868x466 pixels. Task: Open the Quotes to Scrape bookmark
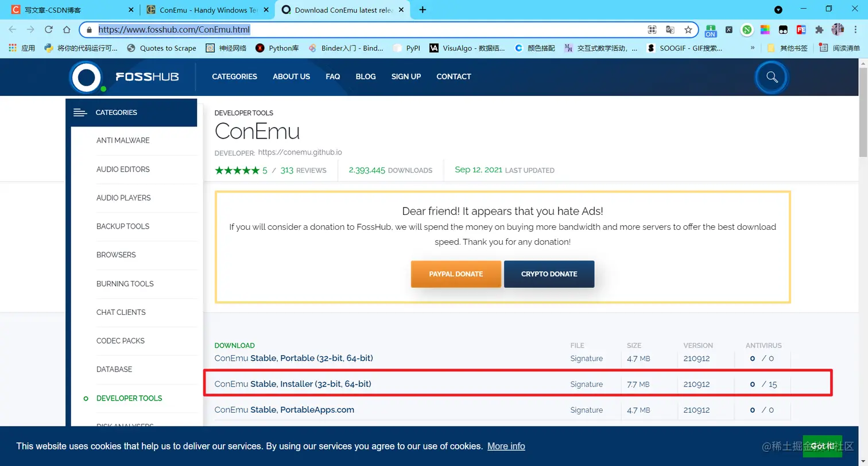pyautogui.click(x=162, y=48)
